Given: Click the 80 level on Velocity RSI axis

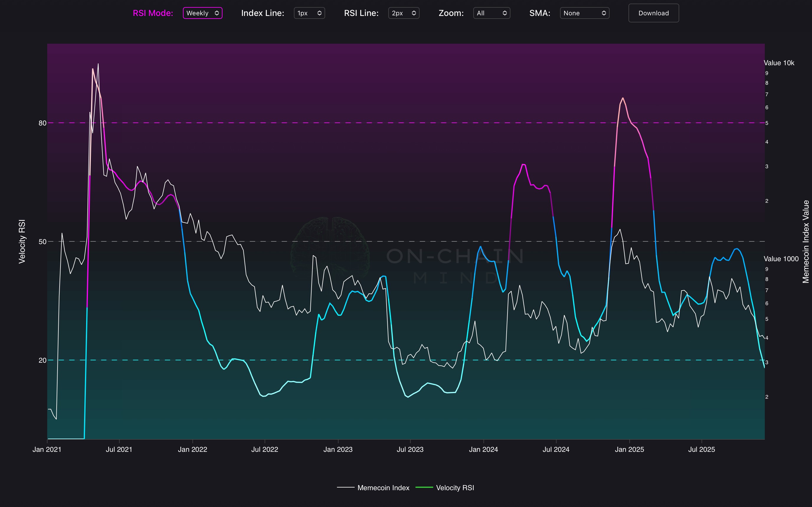Looking at the screenshot, I should (42, 123).
